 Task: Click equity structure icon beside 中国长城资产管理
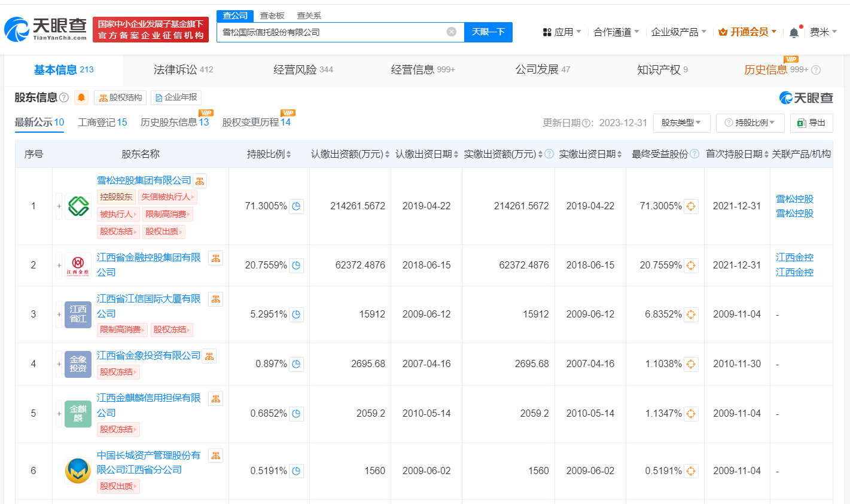tap(216, 456)
